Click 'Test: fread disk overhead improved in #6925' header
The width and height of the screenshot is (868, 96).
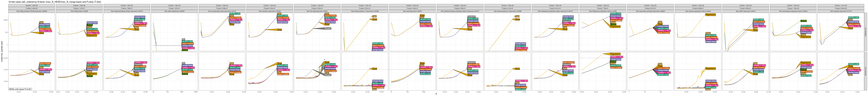coord(650,11)
